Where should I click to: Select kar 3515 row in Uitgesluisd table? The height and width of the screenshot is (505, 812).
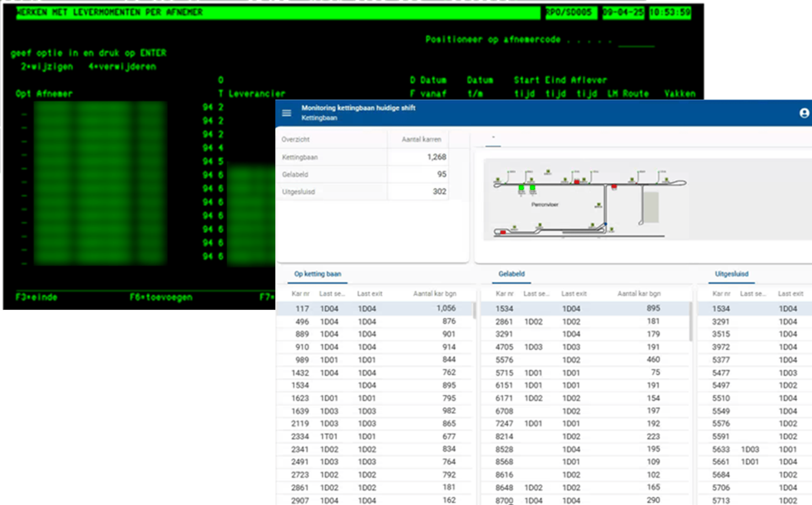pos(755,334)
